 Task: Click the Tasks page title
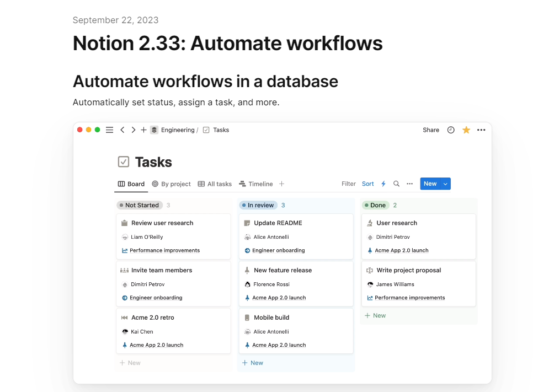tap(153, 162)
